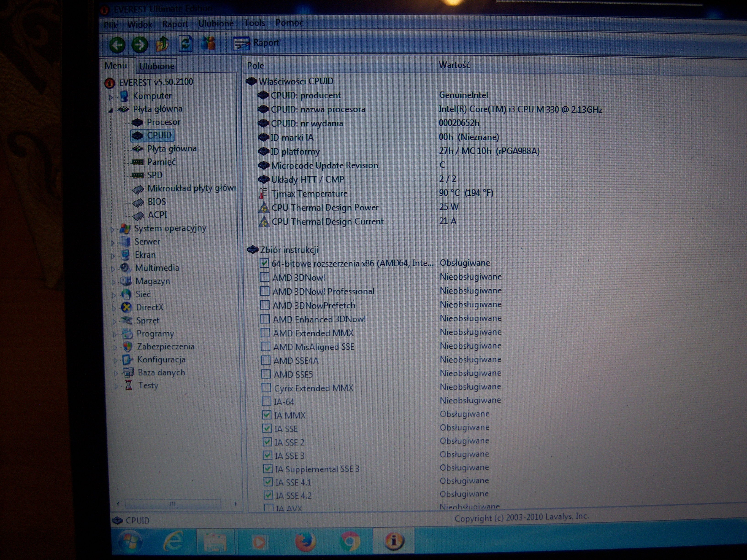Toggle the IA MMX checkbox
The height and width of the screenshot is (560, 747).
266,415
